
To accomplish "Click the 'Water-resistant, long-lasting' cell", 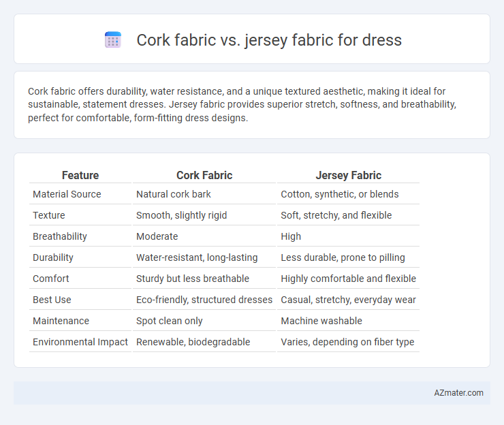I will [197, 257].
